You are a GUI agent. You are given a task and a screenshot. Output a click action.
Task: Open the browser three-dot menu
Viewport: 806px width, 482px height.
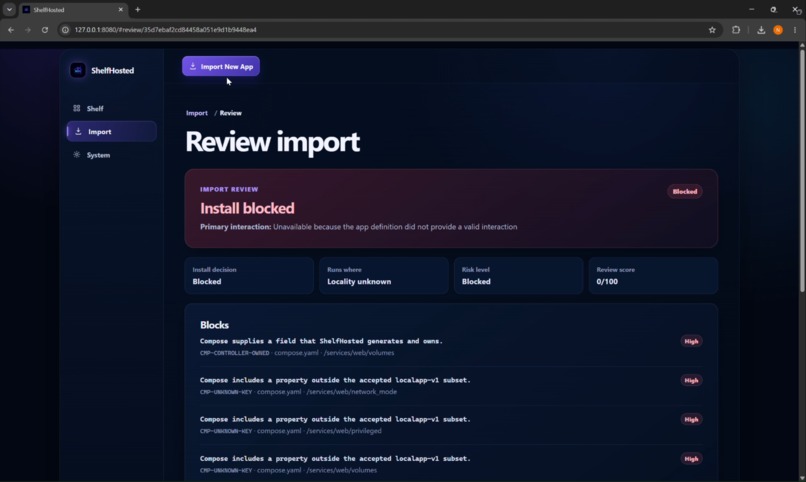tap(795, 30)
